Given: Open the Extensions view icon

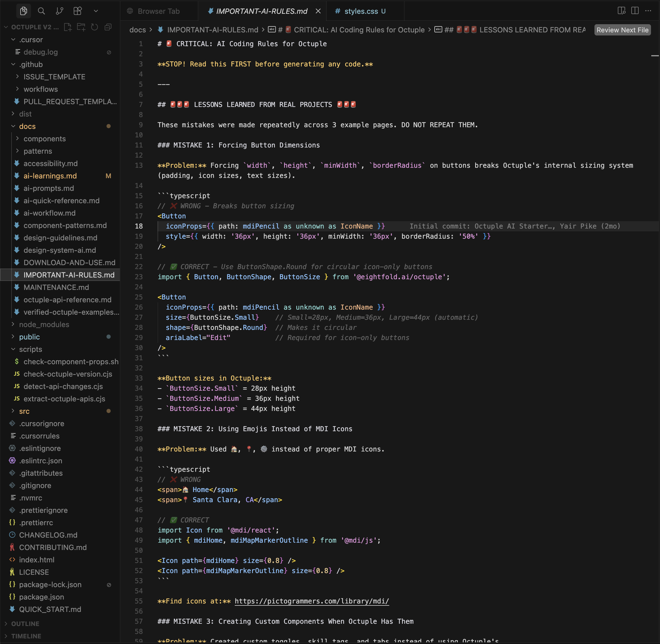Looking at the screenshot, I should (x=77, y=11).
